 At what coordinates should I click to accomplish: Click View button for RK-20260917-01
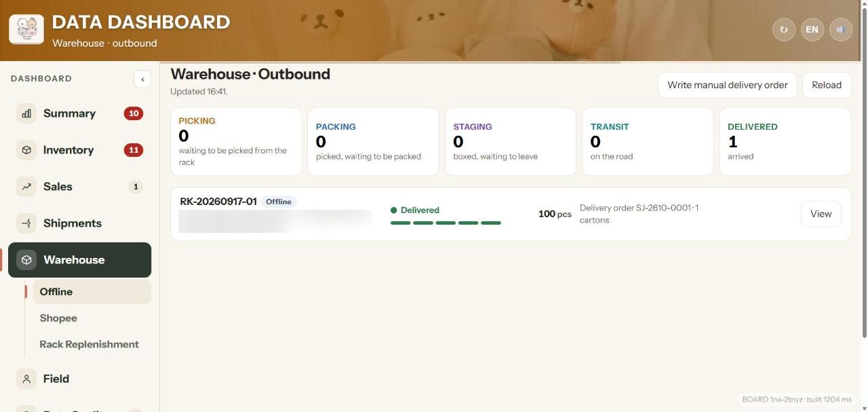click(821, 214)
